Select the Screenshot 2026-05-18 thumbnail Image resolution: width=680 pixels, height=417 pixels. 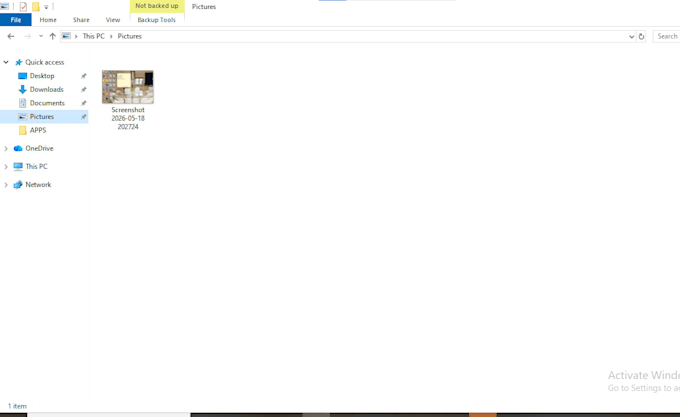(128, 87)
